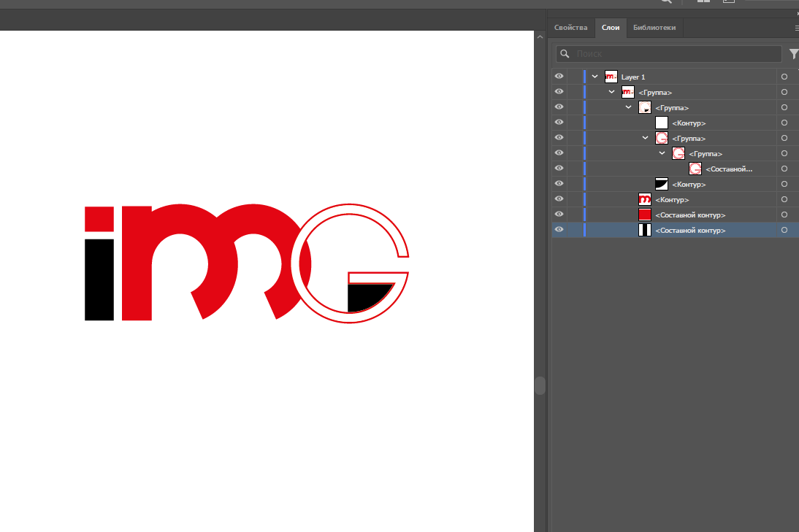Viewport: 799px width, 532px height.
Task: Select the Layer 1 name in layers list
Action: click(633, 77)
